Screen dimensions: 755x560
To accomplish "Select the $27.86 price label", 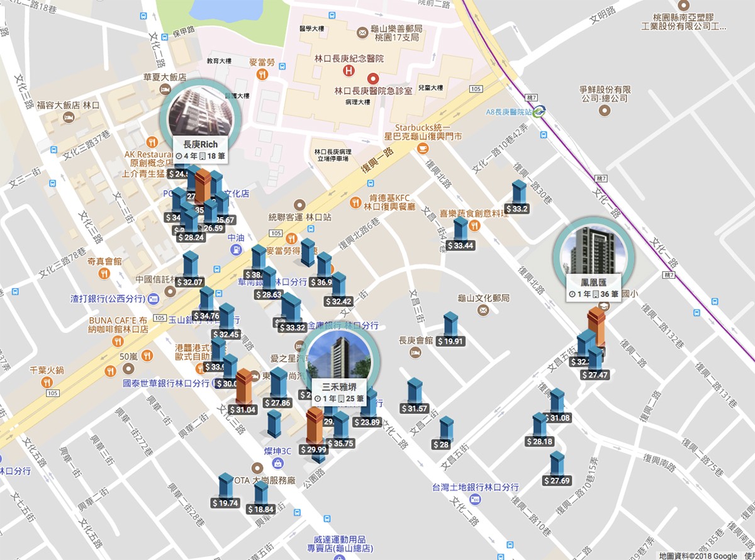I will click(277, 403).
